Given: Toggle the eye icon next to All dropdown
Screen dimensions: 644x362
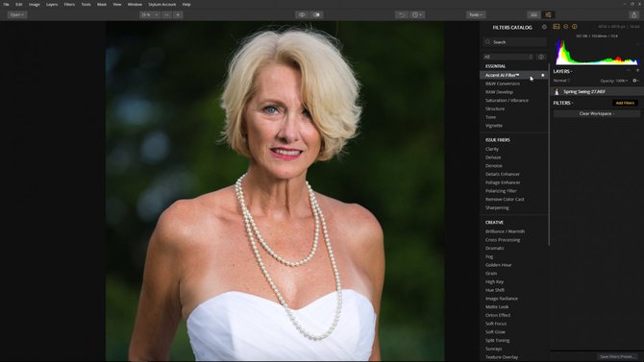Looking at the screenshot, I should pyautogui.click(x=541, y=57).
